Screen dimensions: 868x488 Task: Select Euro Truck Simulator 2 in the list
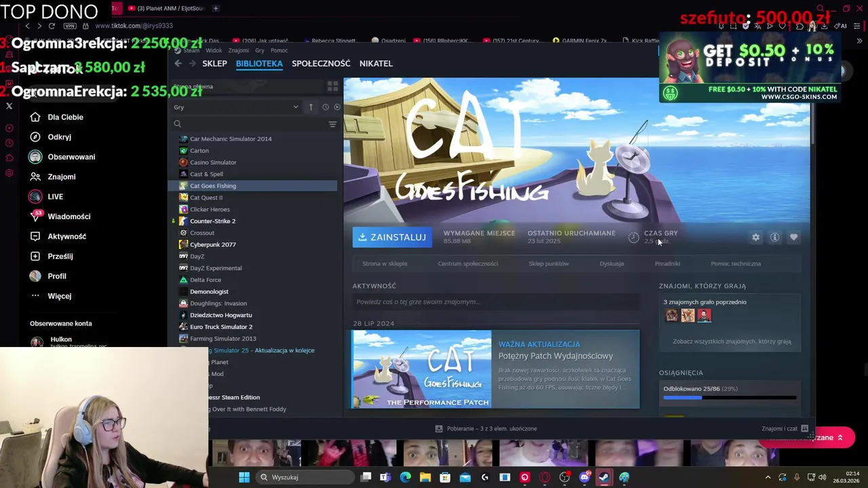click(221, 327)
